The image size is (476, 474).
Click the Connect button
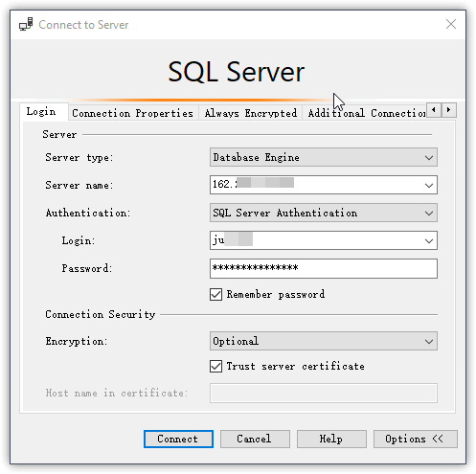click(x=178, y=439)
